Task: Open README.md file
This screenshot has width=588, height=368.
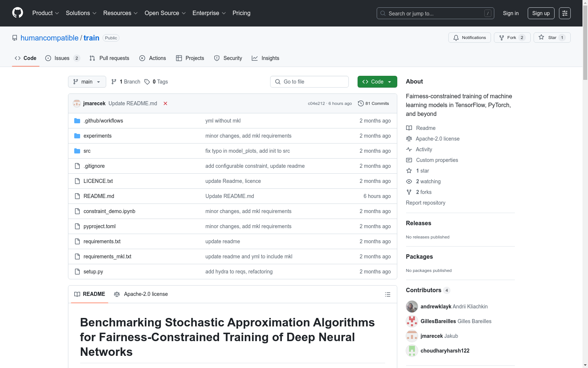Action: coord(99,196)
